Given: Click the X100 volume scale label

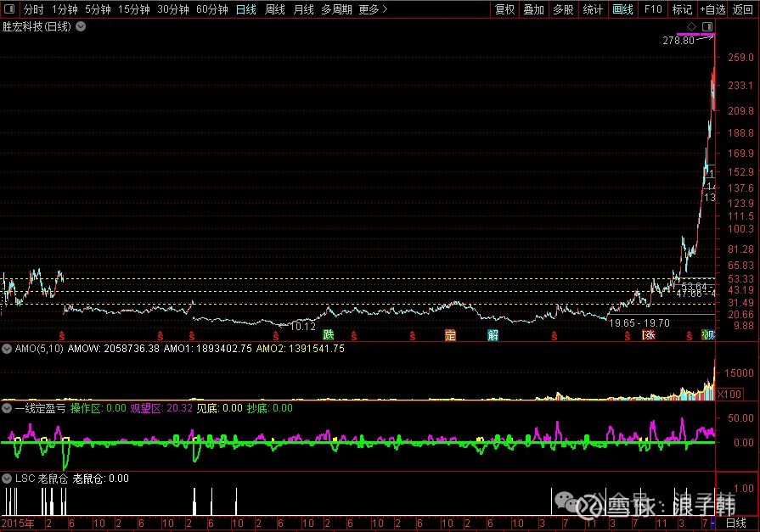Looking at the screenshot, I should pyautogui.click(x=729, y=394).
